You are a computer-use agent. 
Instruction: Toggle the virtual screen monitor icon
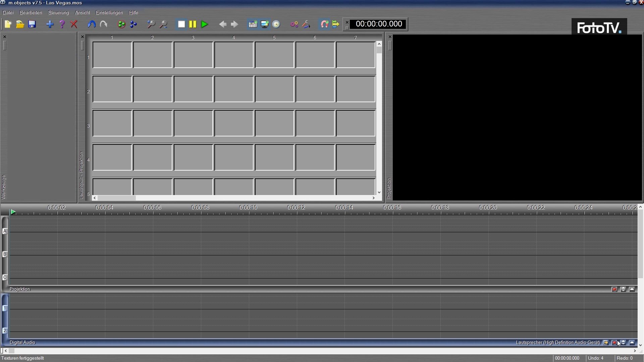pyautogui.click(x=265, y=24)
